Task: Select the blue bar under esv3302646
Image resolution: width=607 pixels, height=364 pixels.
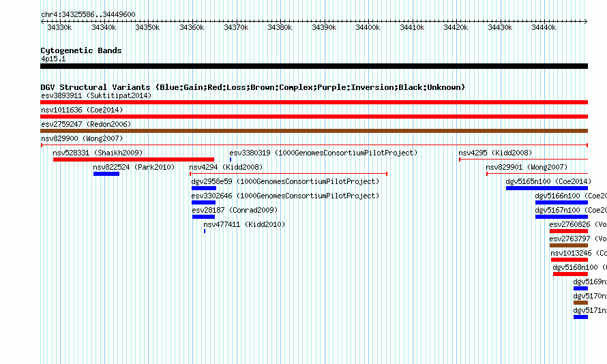Action: [204, 202]
